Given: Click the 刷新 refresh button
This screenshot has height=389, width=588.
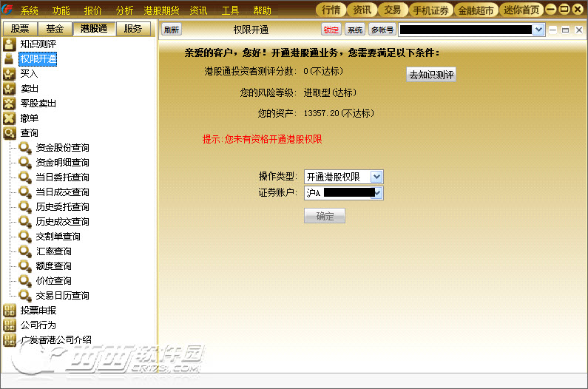Looking at the screenshot, I should [172, 30].
